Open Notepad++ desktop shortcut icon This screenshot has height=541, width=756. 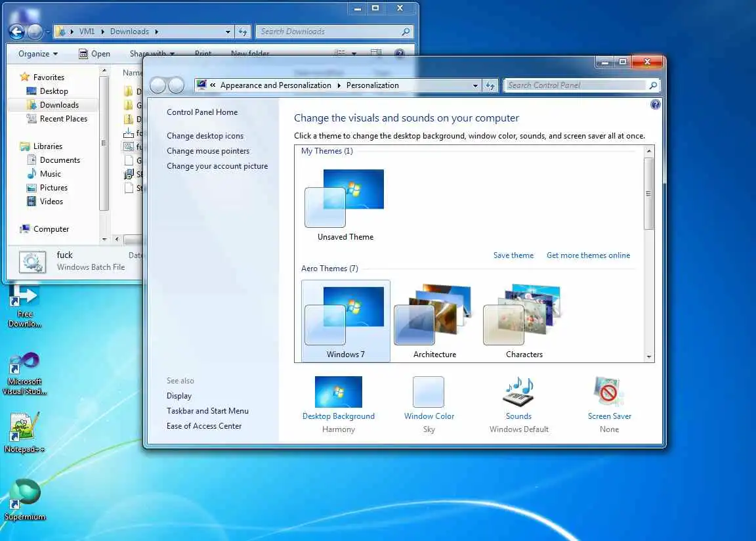pyautogui.click(x=24, y=432)
